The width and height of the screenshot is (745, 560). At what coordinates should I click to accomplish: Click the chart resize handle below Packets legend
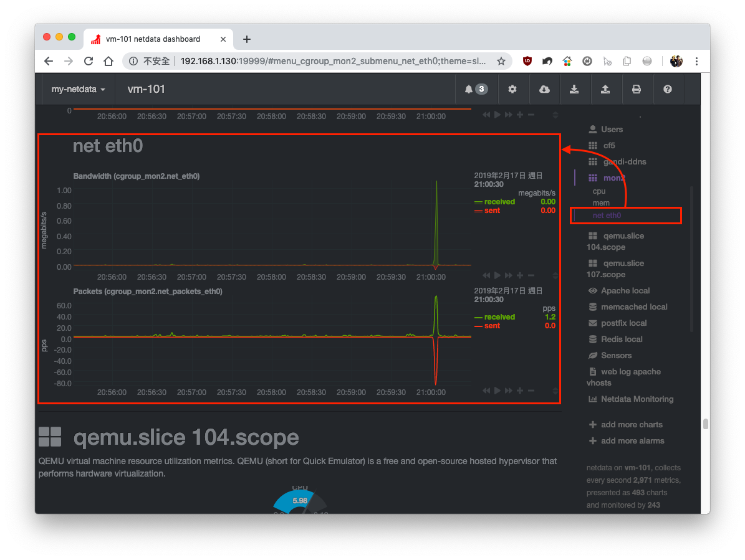(555, 391)
